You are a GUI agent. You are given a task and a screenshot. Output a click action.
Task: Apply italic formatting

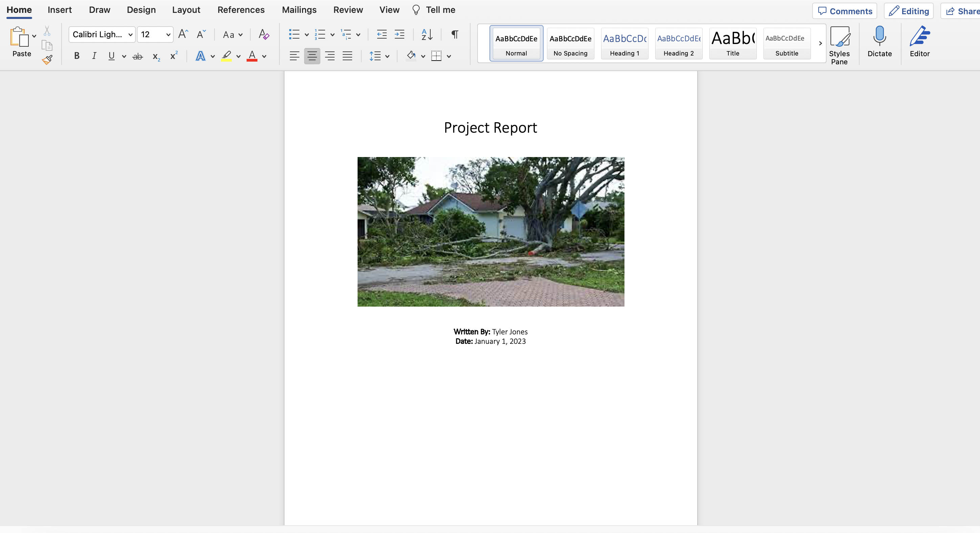[94, 55]
